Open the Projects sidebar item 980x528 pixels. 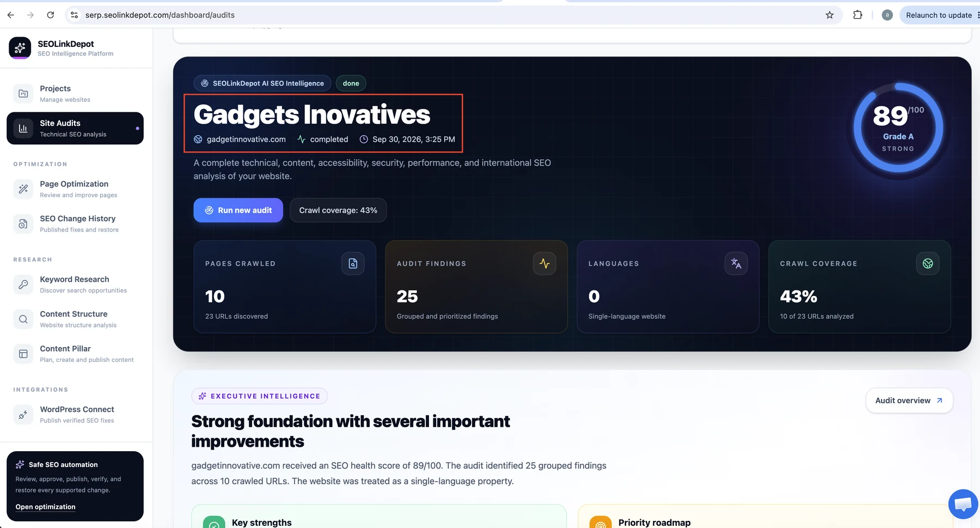[75, 94]
